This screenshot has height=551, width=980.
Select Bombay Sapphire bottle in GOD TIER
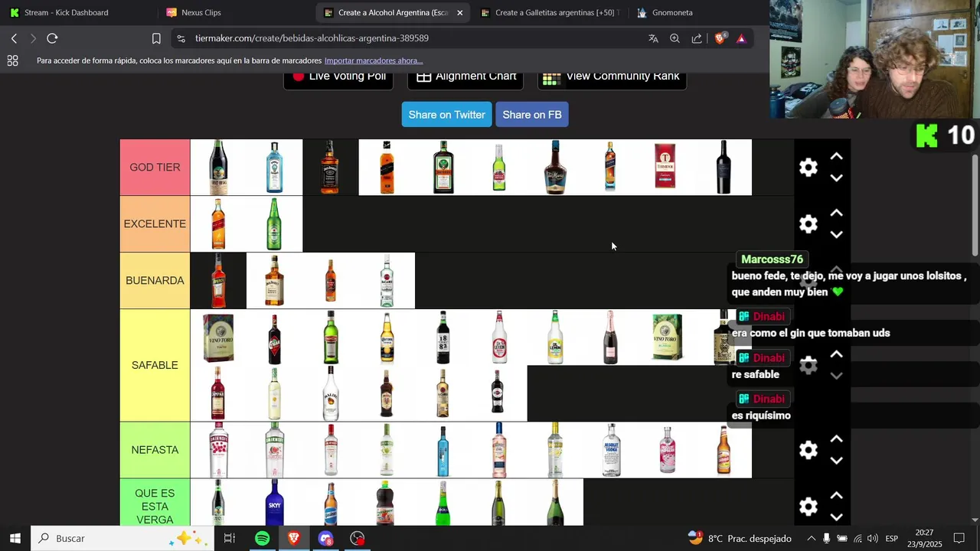(x=274, y=167)
